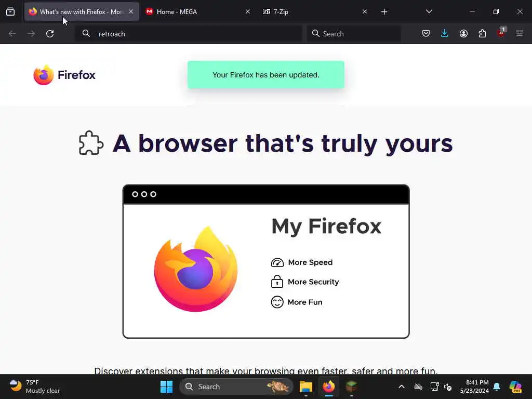Close the What's new with Firefox tab
The height and width of the screenshot is (399, 532).
(x=131, y=11)
